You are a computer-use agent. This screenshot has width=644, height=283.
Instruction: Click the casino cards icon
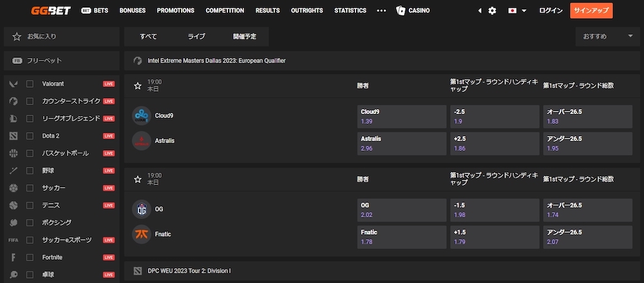[x=401, y=11]
